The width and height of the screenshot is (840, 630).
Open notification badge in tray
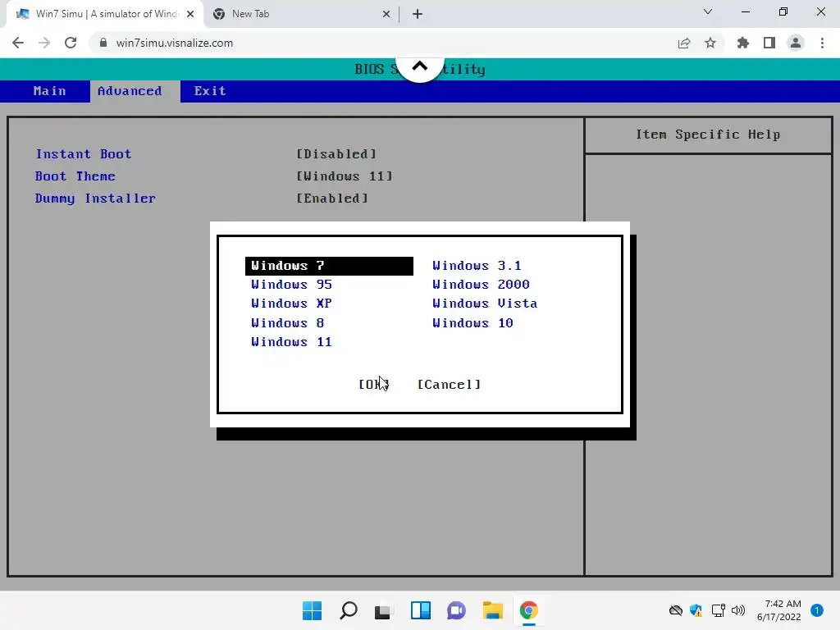coord(817,610)
